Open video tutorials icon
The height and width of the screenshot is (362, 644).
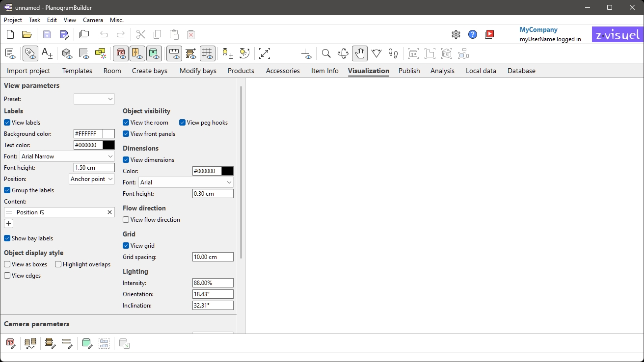pos(489,34)
